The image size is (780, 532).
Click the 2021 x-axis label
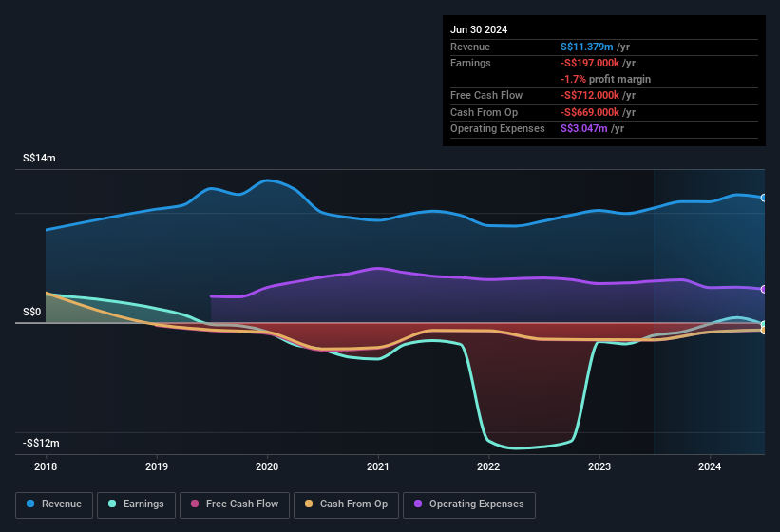pyautogui.click(x=378, y=466)
